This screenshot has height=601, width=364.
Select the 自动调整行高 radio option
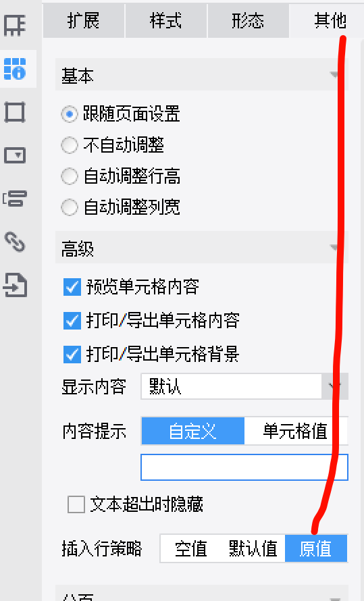click(70, 176)
